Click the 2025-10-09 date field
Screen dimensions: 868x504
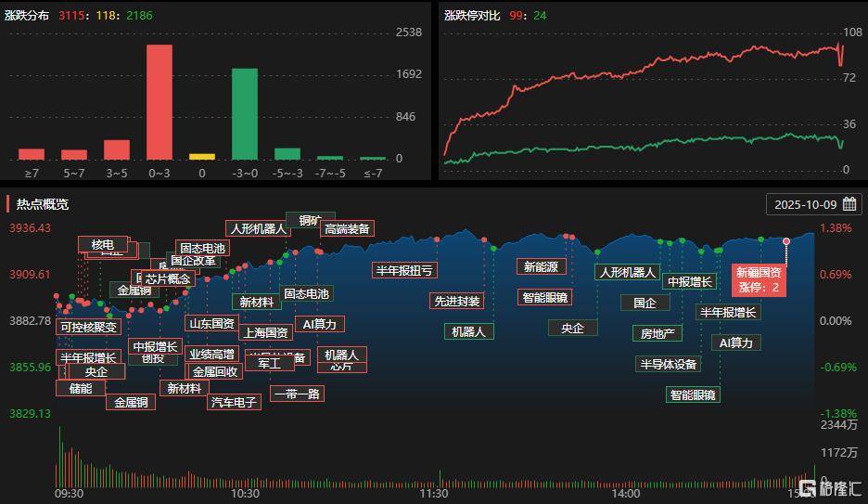click(x=814, y=204)
